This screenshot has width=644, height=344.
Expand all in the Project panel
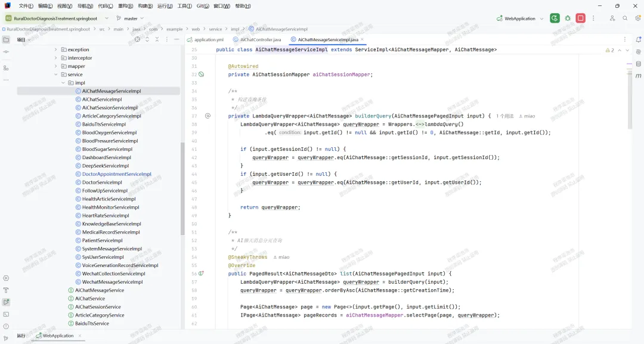click(147, 39)
